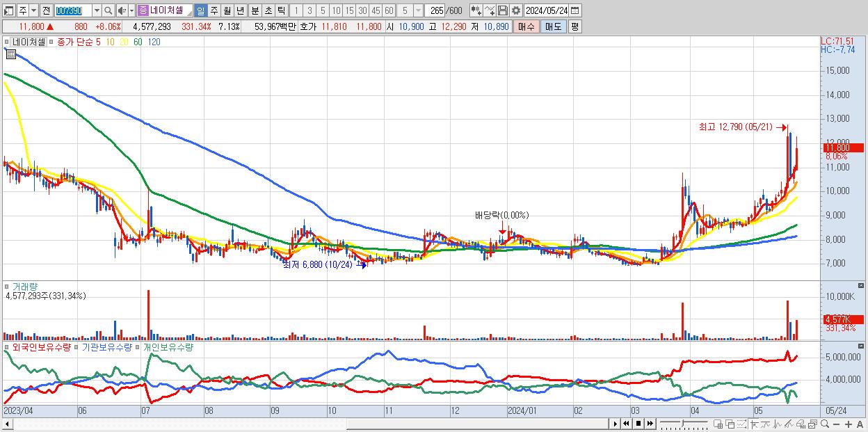The height and width of the screenshot is (432, 868).
Task: Open the chart settings gear icon
Action: (x=515, y=10)
